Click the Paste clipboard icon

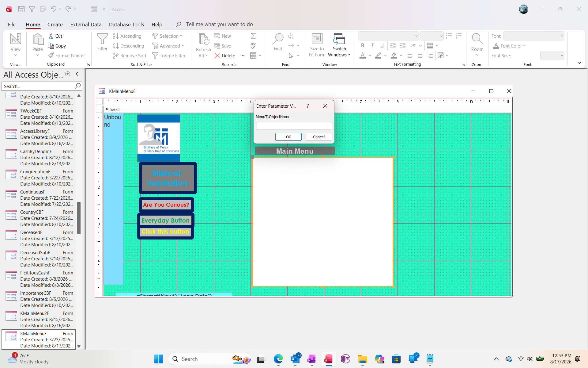(x=38, y=39)
